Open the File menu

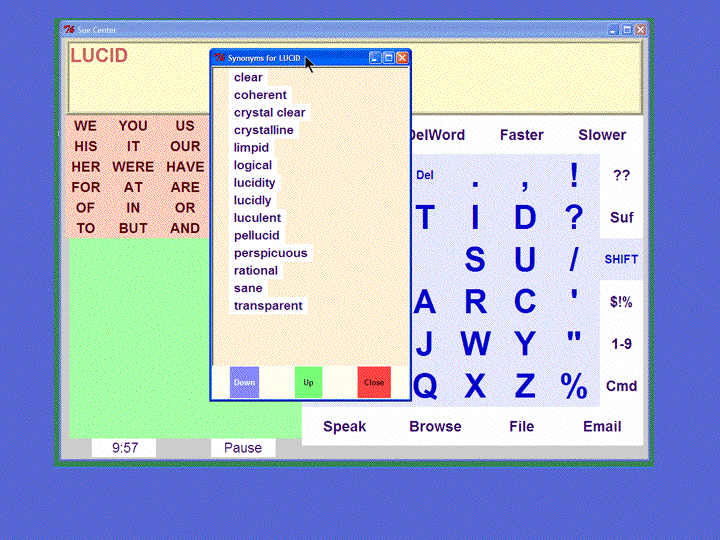[521, 427]
